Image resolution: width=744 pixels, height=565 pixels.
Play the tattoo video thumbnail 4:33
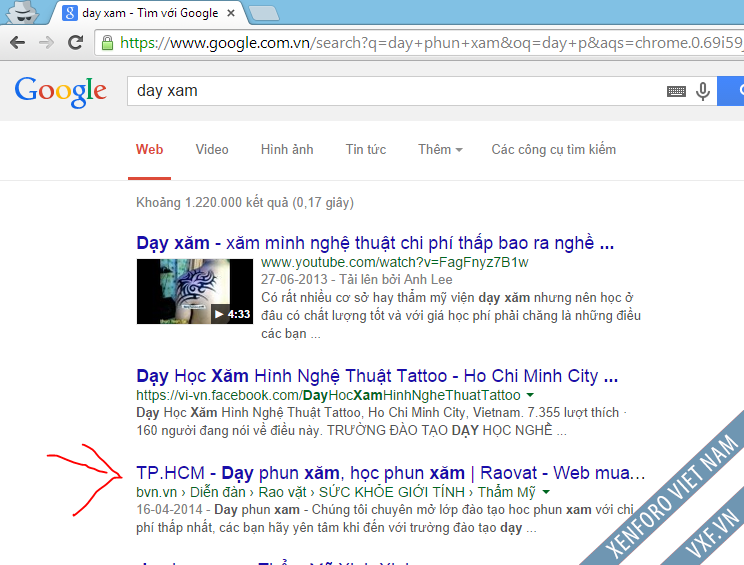point(195,291)
